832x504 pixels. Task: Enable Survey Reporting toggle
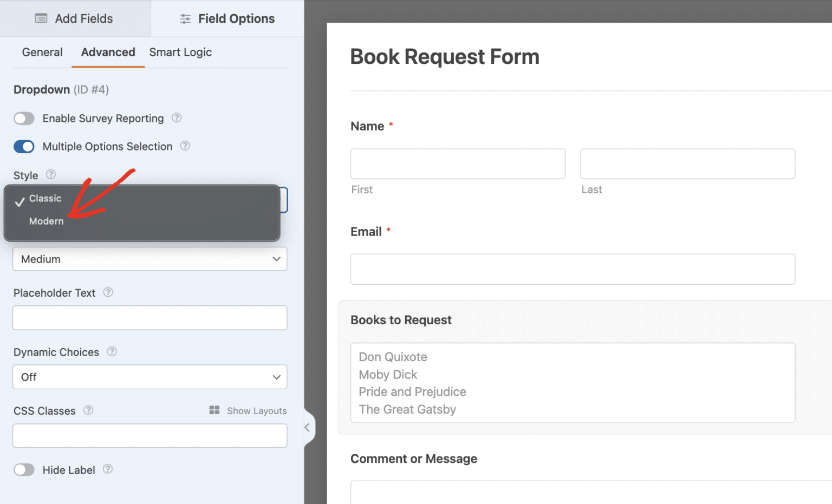point(24,118)
